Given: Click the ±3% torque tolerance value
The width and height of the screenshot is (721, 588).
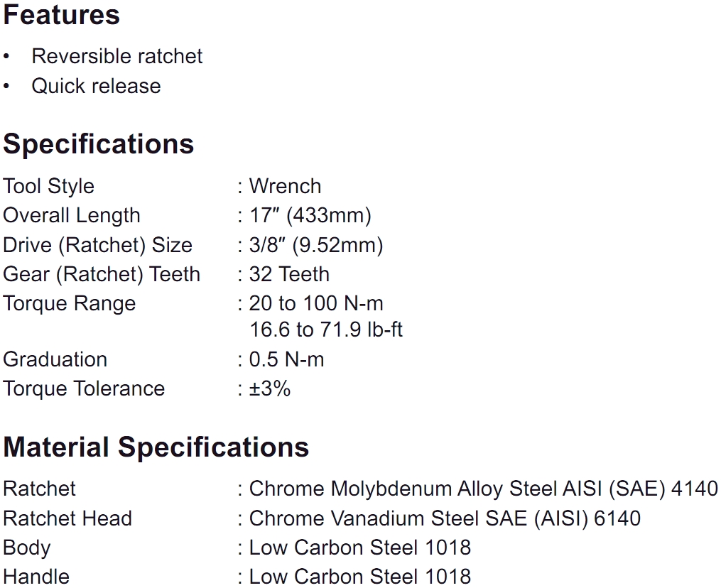Looking at the screenshot, I should pyautogui.click(x=270, y=388).
